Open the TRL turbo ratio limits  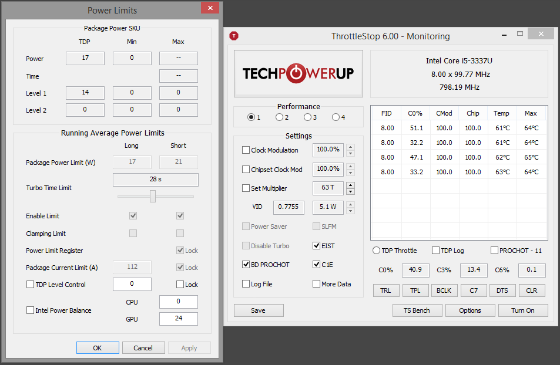(386, 290)
